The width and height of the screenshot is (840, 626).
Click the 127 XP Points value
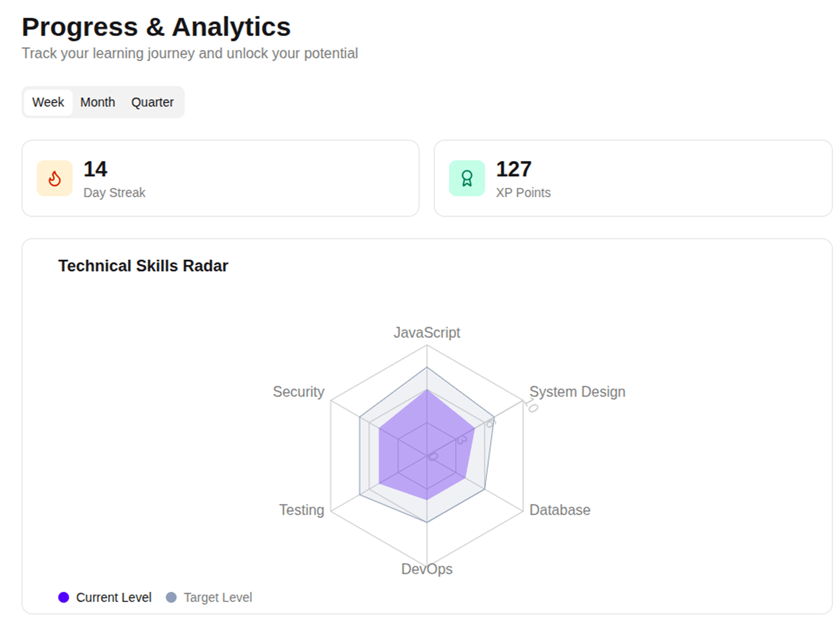pyautogui.click(x=514, y=169)
